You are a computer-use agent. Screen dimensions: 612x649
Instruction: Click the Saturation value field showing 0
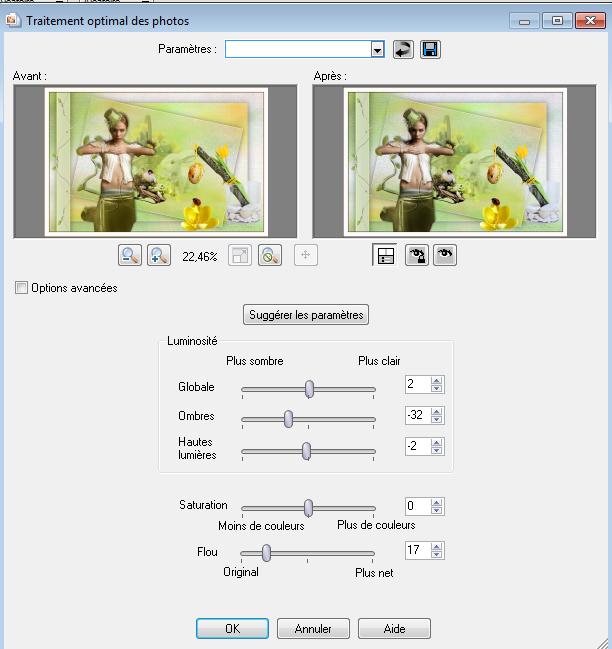[418, 506]
